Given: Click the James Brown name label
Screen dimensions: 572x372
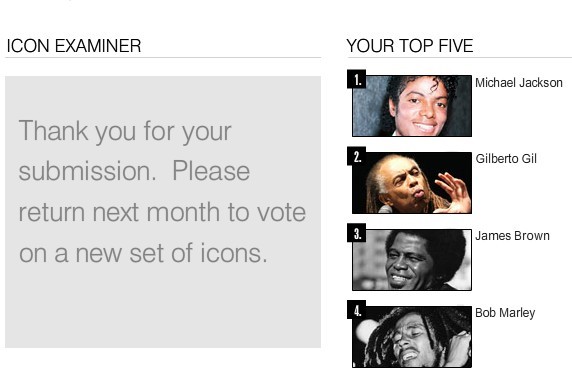Looking at the screenshot, I should pos(512,236).
